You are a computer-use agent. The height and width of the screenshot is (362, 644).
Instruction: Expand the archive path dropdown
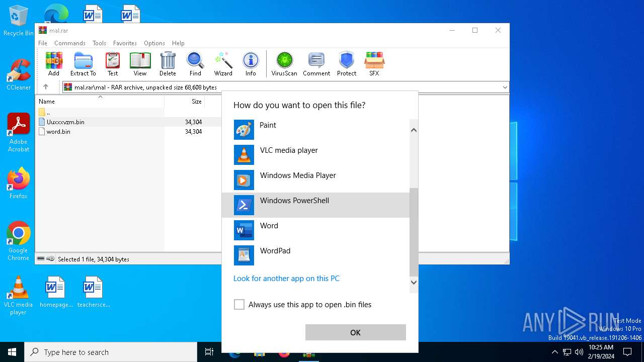tap(505, 87)
